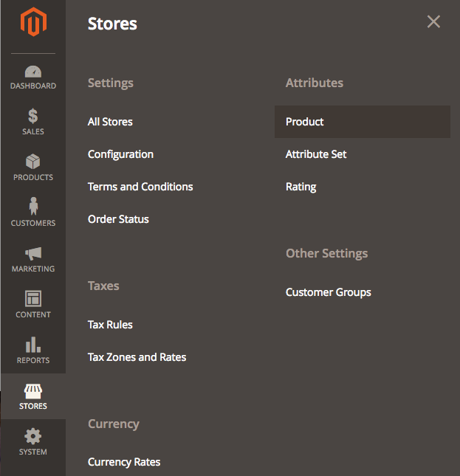Select Rating under Attributes

301,187
